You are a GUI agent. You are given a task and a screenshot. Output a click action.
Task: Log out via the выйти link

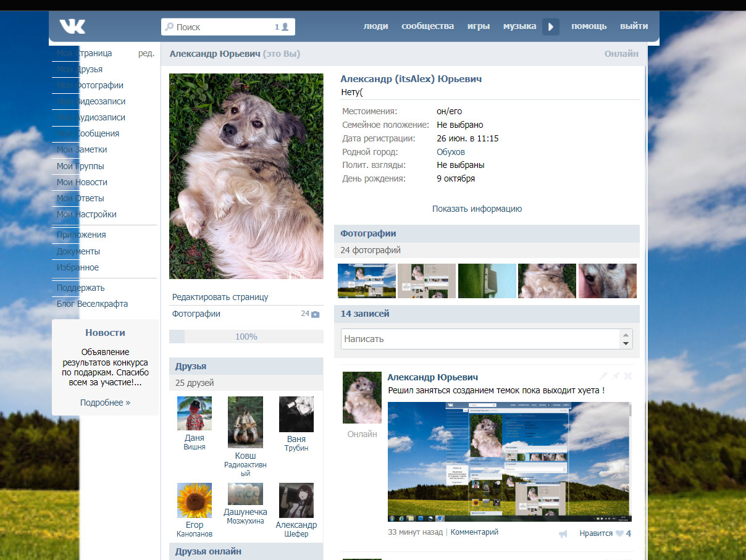click(634, 26)
